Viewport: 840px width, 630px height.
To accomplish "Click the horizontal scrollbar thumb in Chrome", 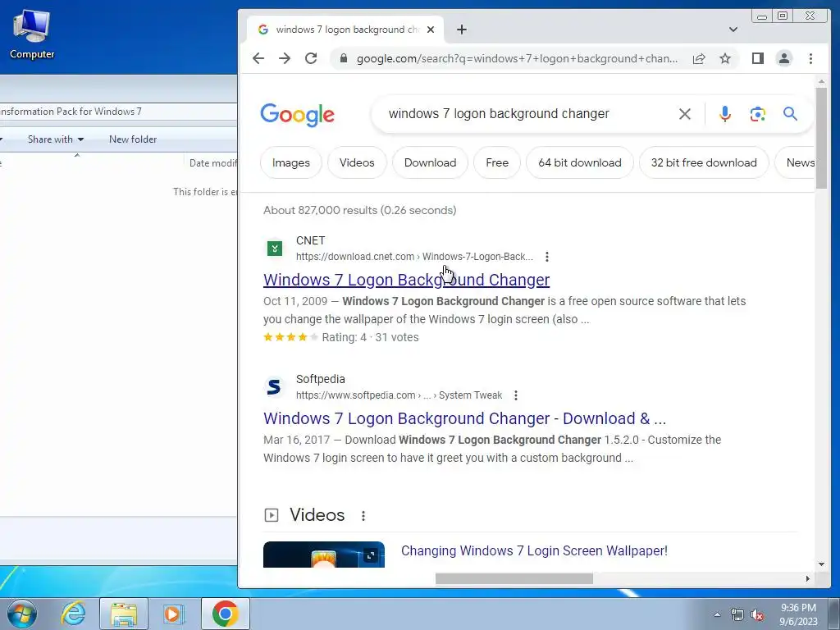I will [x=514, y=578].
